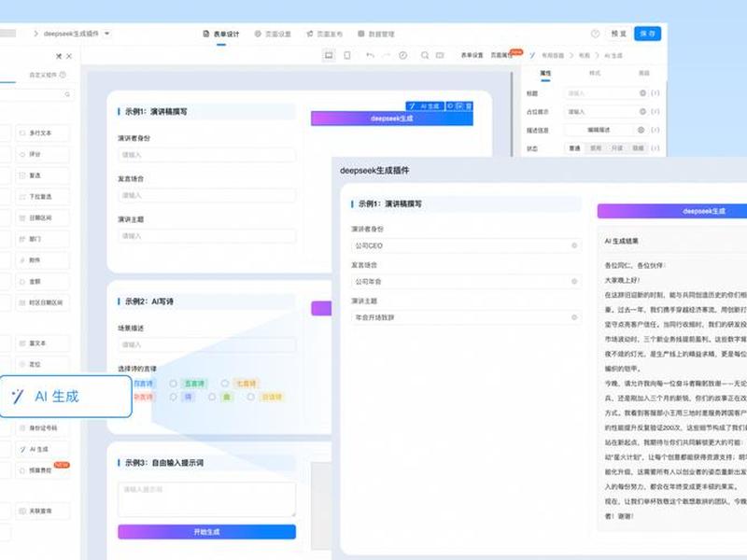Viewport: 747px width, 560px height.
Task: Select the 曲 radio option
Action: pyautogui.click(x=212, y=397)
